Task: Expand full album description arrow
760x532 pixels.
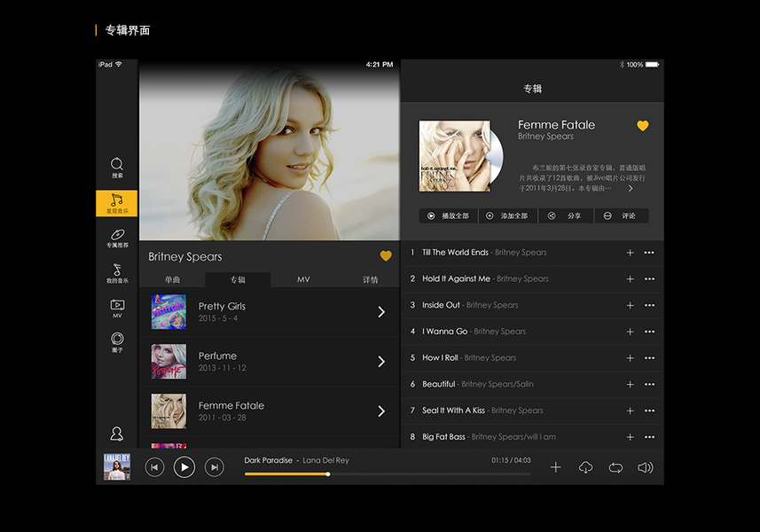Action: click(631, 189)
